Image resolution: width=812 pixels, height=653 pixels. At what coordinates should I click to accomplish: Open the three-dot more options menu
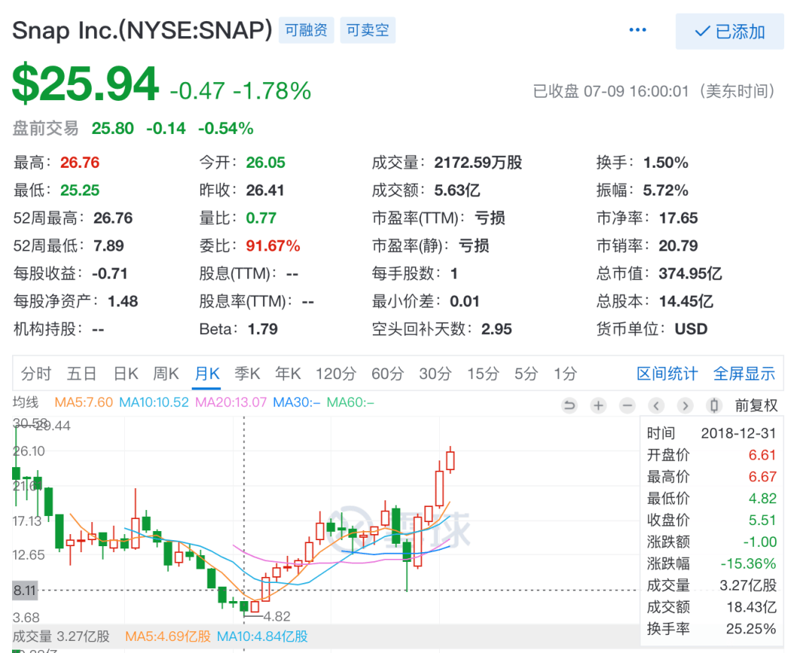pyautogui.click(x=638, y=30)
